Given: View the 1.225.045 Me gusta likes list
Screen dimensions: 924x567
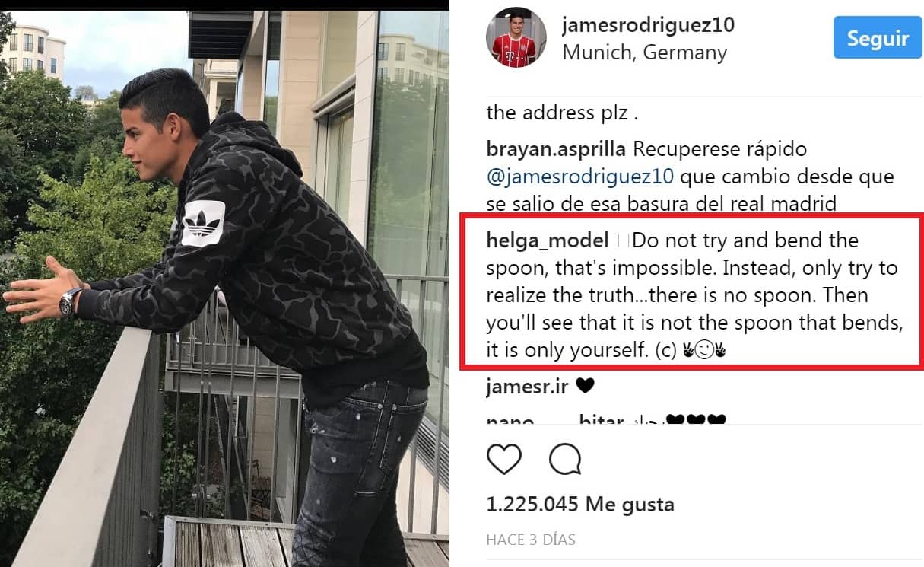Looking at the screenshot, I should pyautogui.click(x=580, y=504).
